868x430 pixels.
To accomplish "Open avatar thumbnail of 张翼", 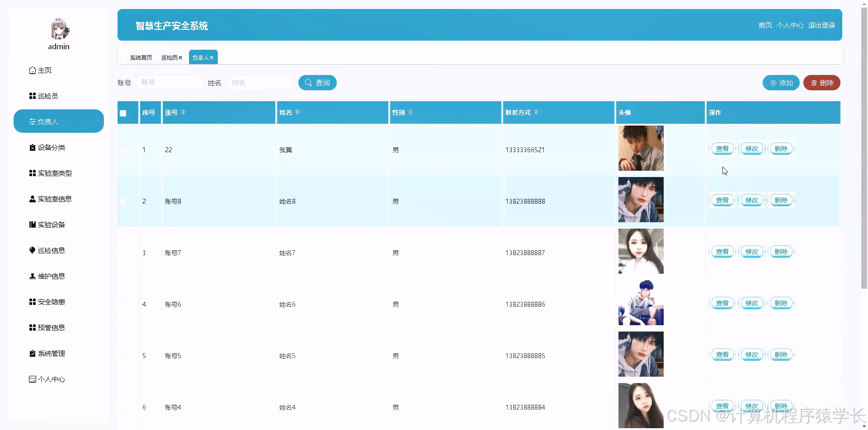I will click(641, 148).
